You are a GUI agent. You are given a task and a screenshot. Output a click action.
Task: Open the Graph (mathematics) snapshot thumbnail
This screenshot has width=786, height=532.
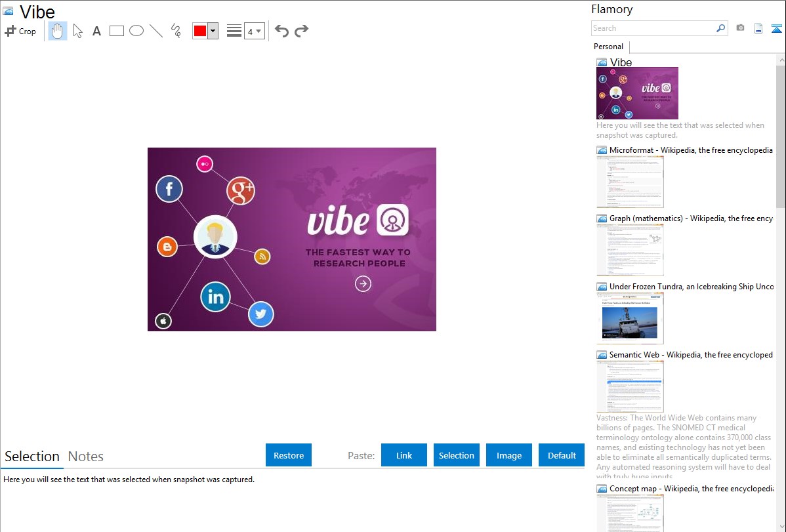point(630,250)
